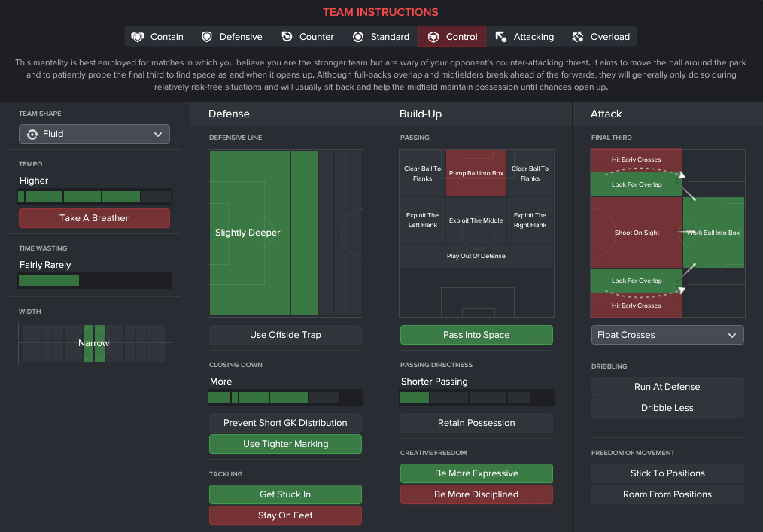Viewport: 763px width, 532px height.
Task: Click Shoot On Sight zone
Action: pyautogui.click(x=637, y=233)
